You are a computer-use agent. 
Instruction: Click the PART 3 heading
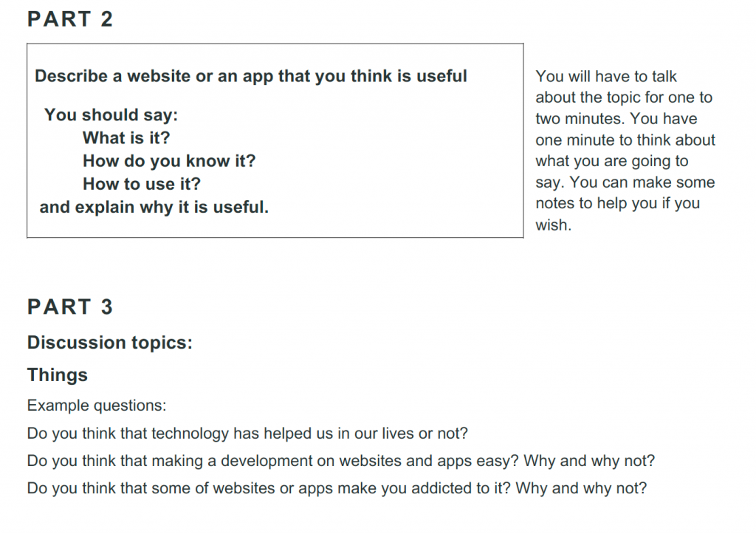click(70, 307)
